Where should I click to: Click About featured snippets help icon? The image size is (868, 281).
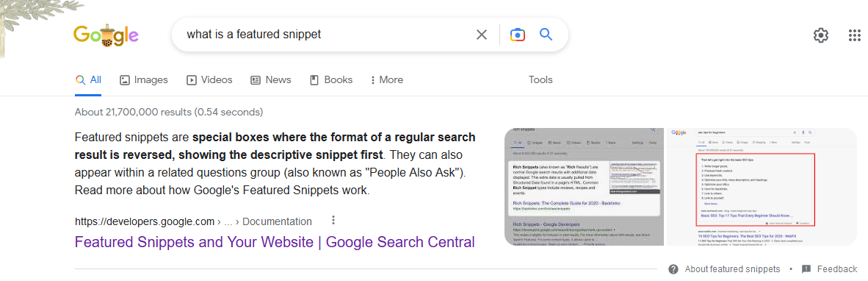point(673,268)
